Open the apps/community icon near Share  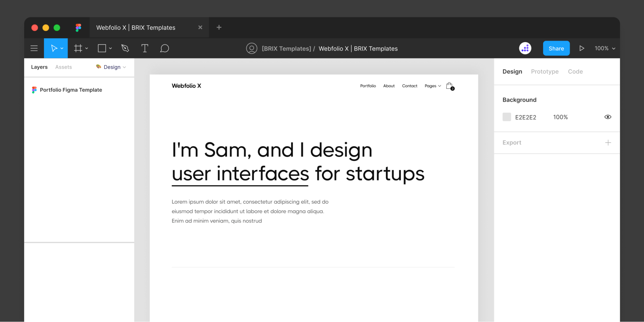[x=525, y=48]
